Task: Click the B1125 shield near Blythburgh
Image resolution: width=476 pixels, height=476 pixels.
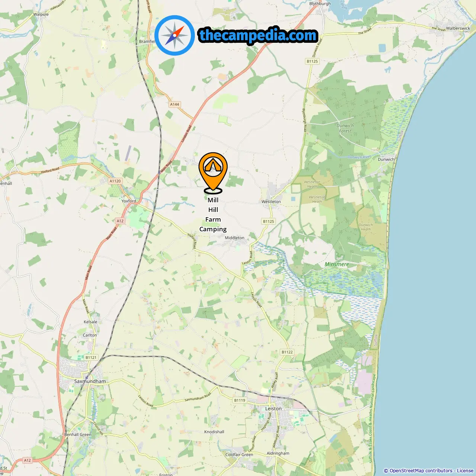Action: pos(312,61)
